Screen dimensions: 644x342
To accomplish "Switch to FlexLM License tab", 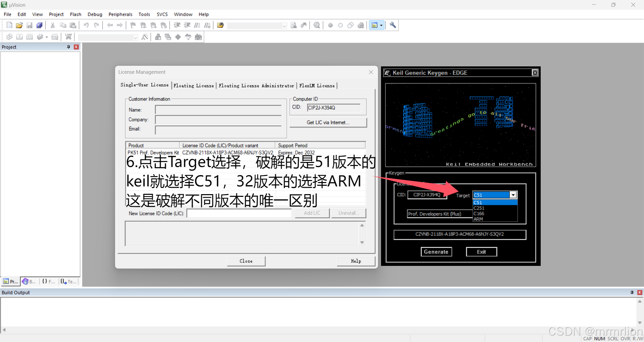I will pyautogui.click(x=317, y=86).
